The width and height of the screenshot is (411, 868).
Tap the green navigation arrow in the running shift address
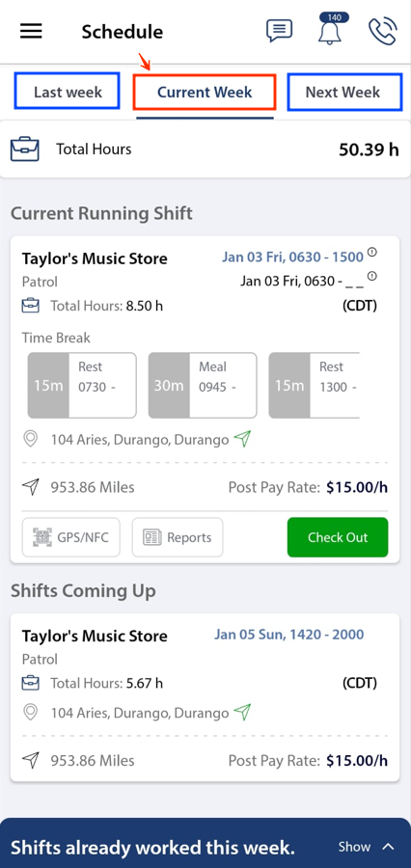(x=242, y=439)
